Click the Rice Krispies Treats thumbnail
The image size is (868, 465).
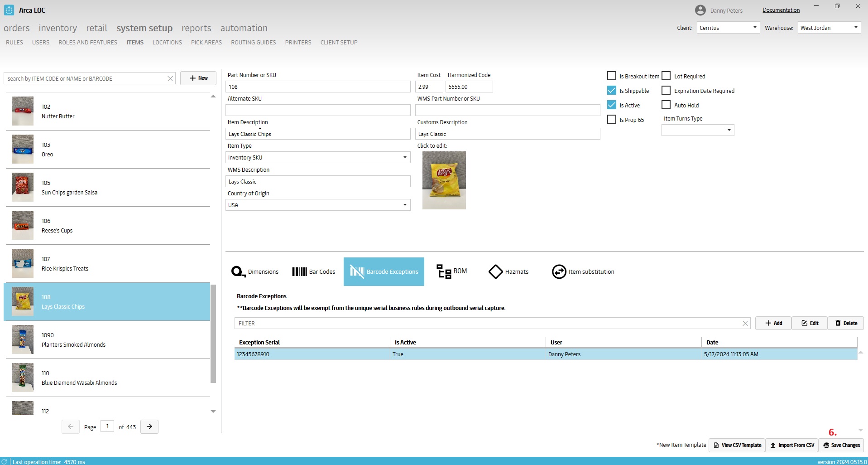[23, 263]
